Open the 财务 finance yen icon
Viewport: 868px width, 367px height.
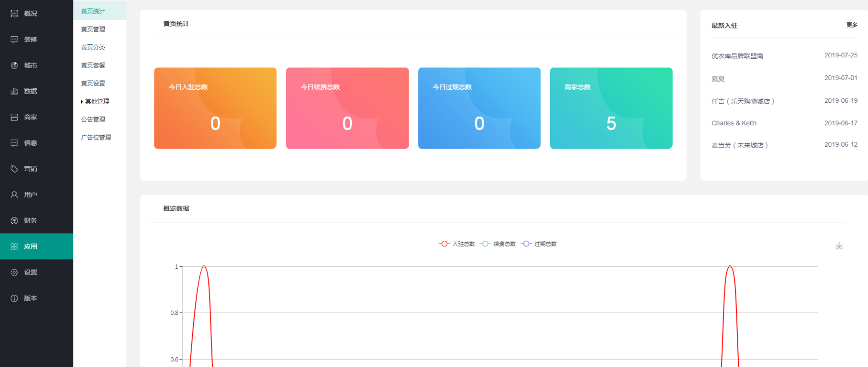[x=14, y=220]
